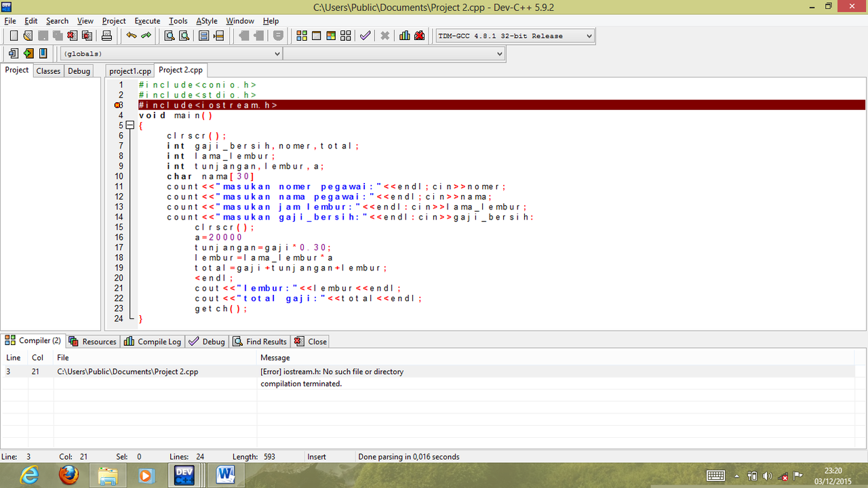Open the (globals) class dropdown
This screenshot has width=868, height=488.
[x=172, y=54]
